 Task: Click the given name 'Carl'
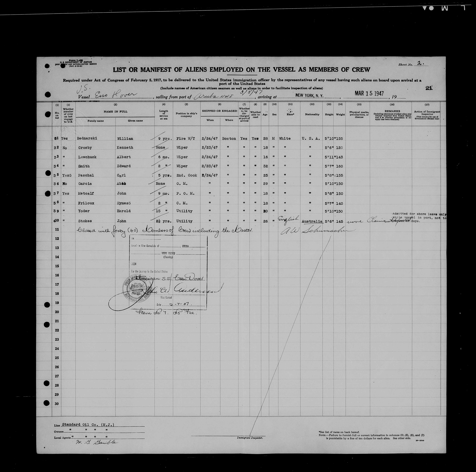pyautogui.click(x=121, y=175)
